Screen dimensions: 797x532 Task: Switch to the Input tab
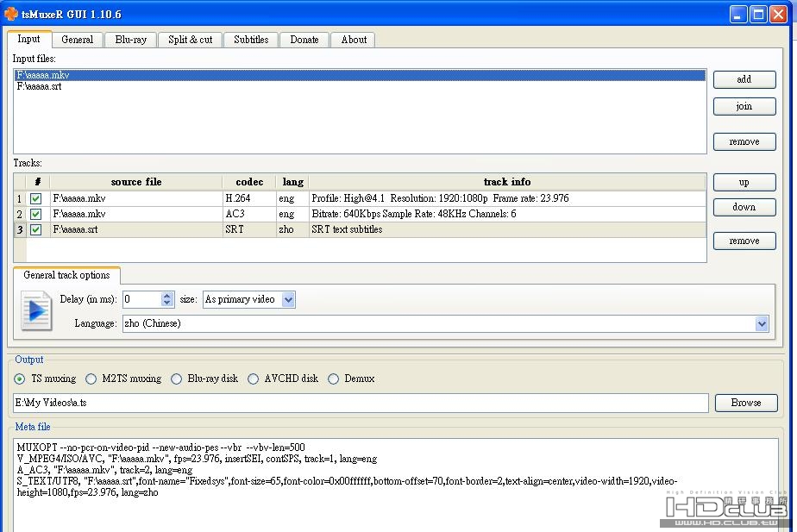point(29,39)
